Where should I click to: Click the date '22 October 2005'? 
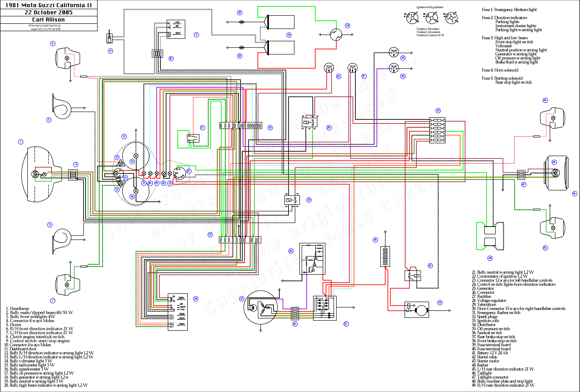coord(49,12)
